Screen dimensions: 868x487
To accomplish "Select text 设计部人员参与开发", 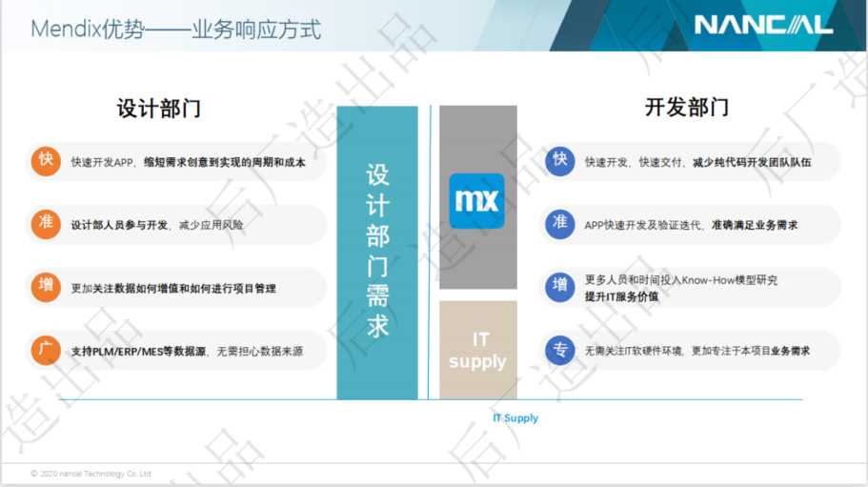I will pos(119,225).
